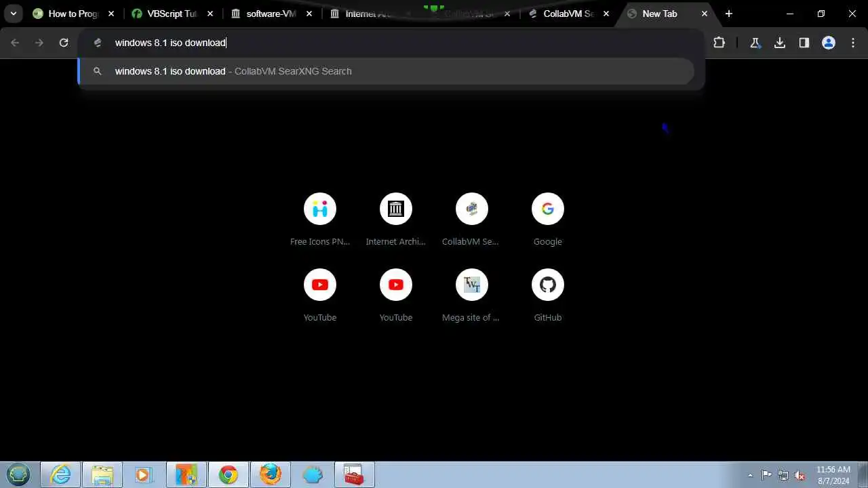
Task: Close the software-VM tab
Action: coord(309,14)
